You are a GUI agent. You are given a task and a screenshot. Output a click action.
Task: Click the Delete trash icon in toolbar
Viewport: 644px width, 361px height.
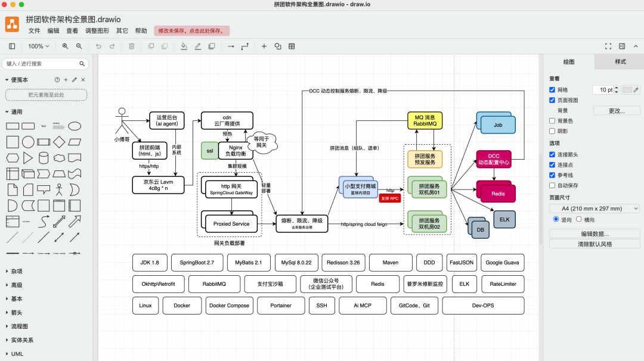pos(131,46)
